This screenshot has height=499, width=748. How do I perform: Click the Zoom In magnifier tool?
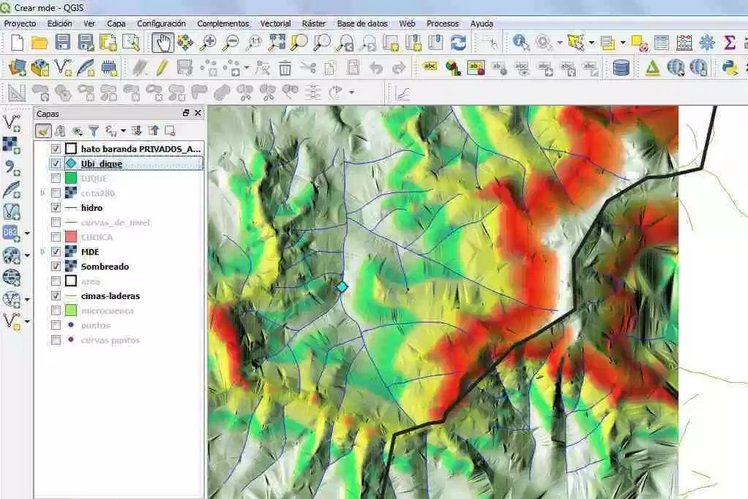[x=208, y=42]
